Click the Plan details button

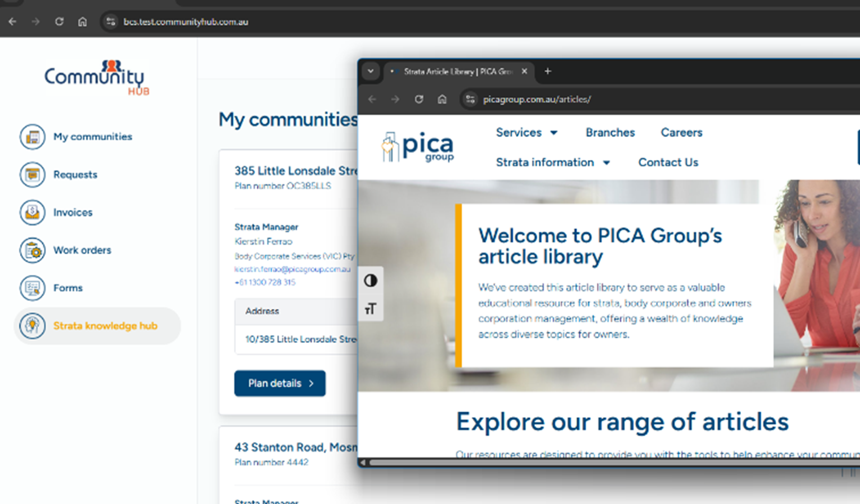(x=280, y=383)
